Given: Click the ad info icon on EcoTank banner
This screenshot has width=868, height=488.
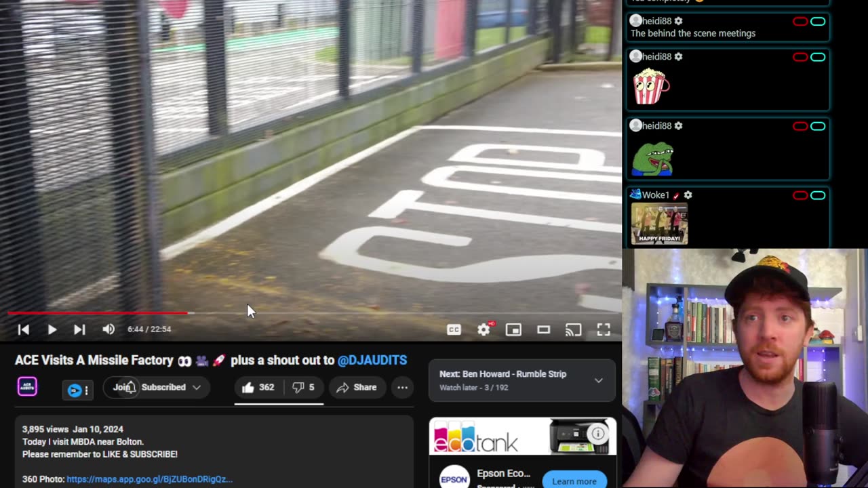Looking at the screenshot, I should (x=598, y=434).
